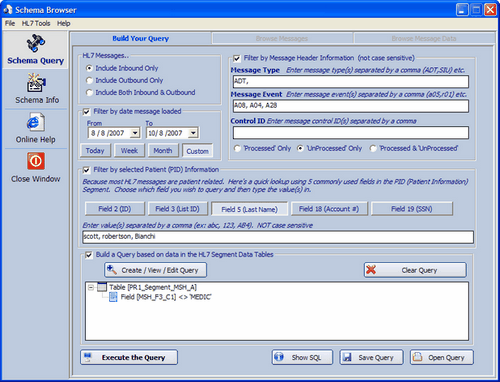Image resolution: width=500 pixels, height=382 pixels.
Task: Click the table icon for PR1_Segment_MSH_A
Action: 102,287
